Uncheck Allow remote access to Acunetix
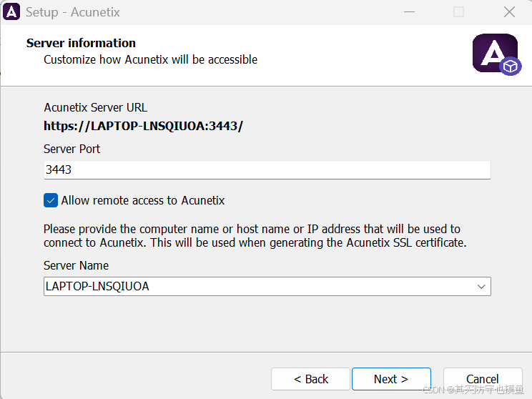 click(x=51, y=200)
